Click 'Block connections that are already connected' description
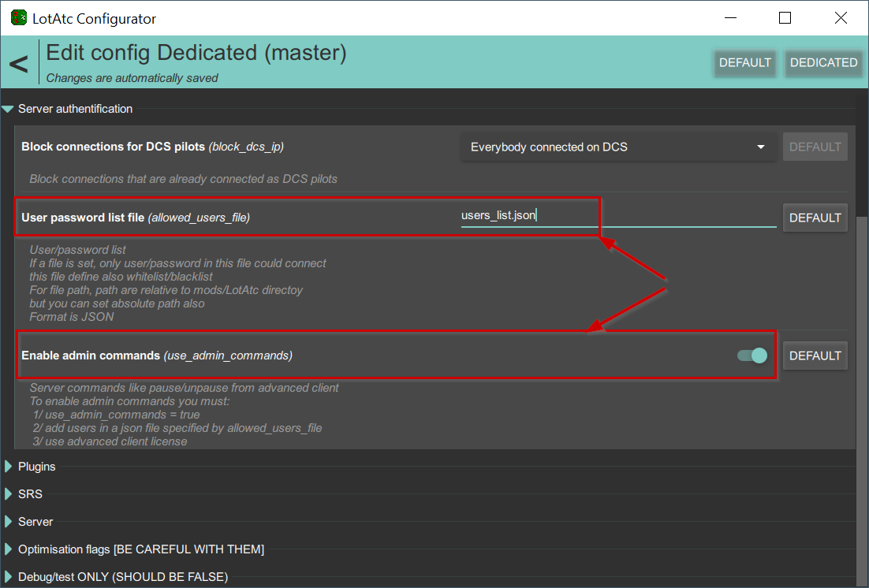 coord(184,179)
